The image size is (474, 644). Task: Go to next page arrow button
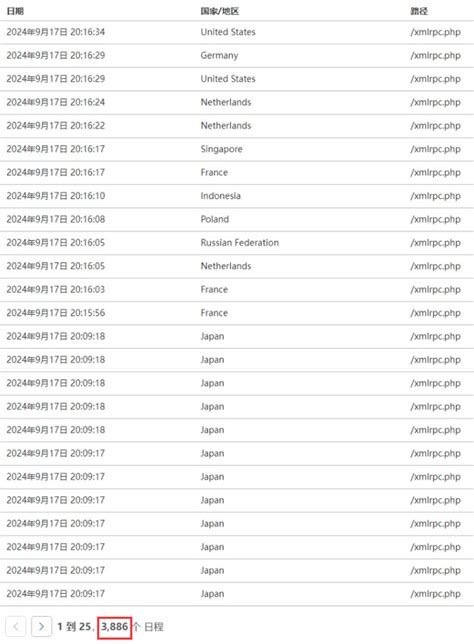[x=41, y=626]
